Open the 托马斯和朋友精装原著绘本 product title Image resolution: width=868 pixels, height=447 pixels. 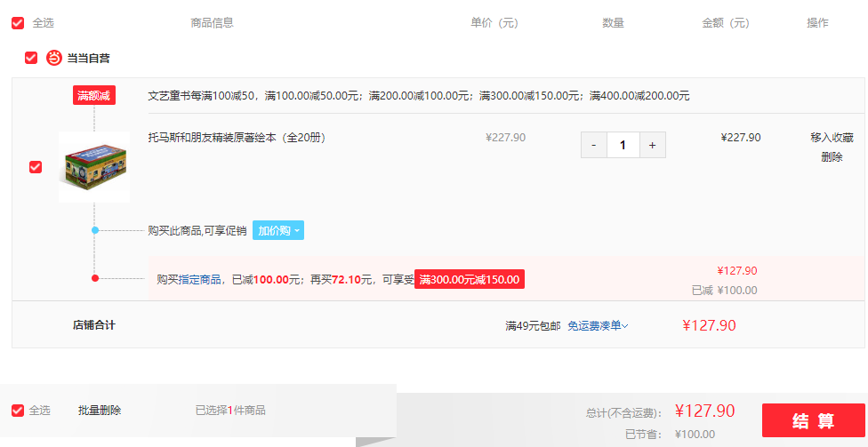tap(237, 138)
